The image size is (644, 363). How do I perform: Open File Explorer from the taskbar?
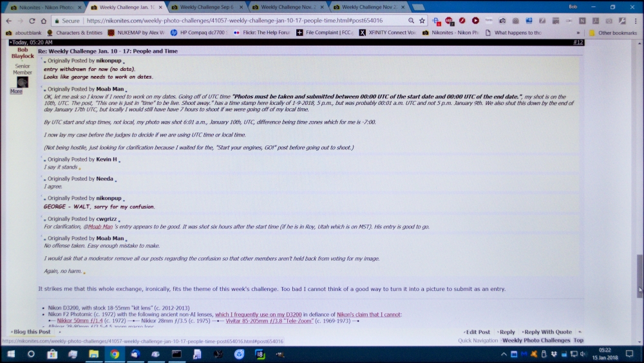click(93, 354)
